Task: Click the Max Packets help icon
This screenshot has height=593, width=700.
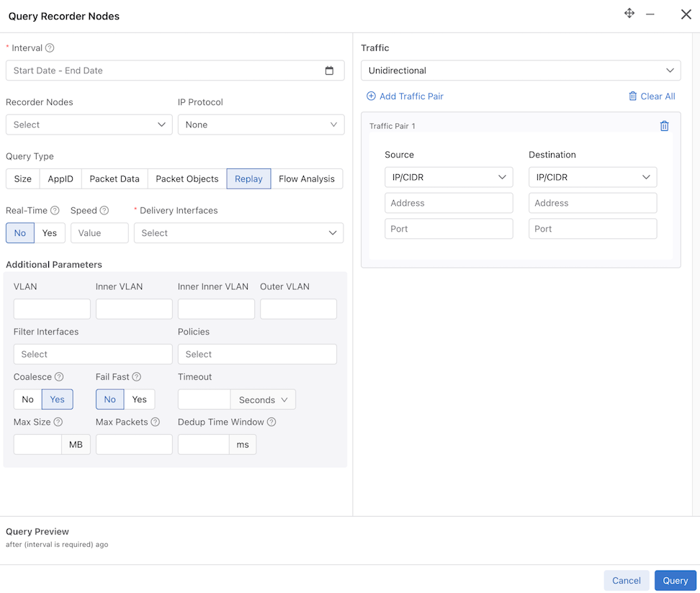Action: [x=155, y=422]
